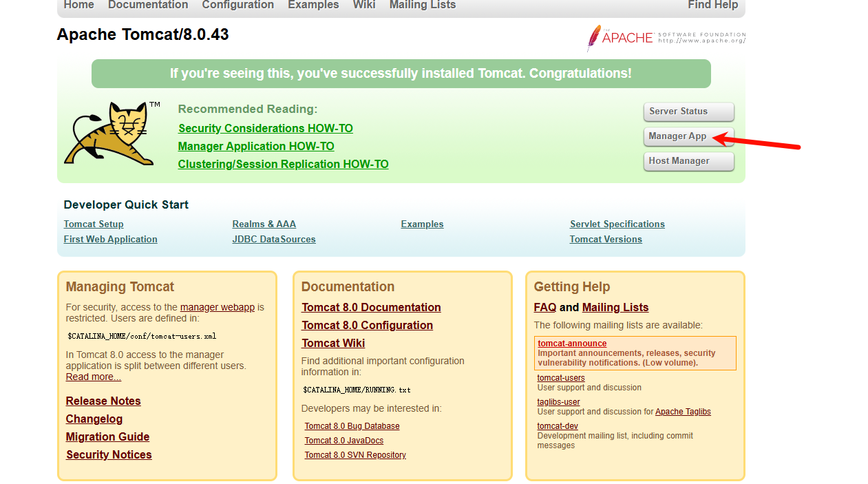This screenshot has height=484, width=868.
Task: Click Find Help in the top bar
Action: point(712,5)
